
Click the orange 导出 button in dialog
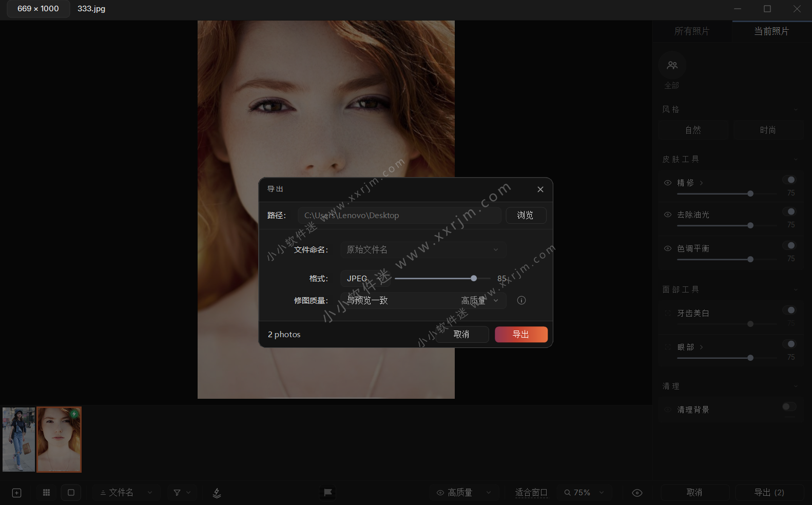[x=521, y=334]
